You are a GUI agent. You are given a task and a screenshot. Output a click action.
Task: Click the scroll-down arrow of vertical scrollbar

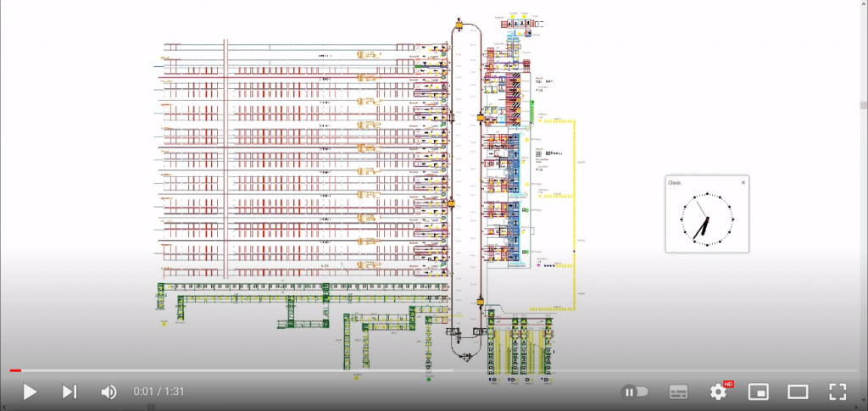863,398
